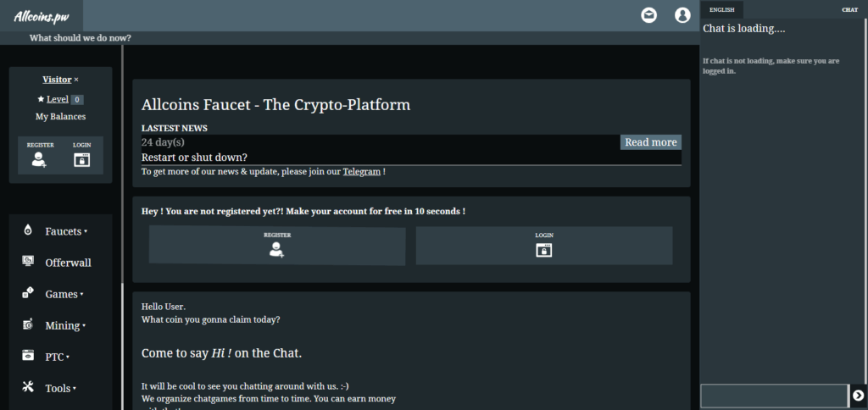Open the Offerwall page
This screenshot has width=868, height=410.
click(68, 263)
